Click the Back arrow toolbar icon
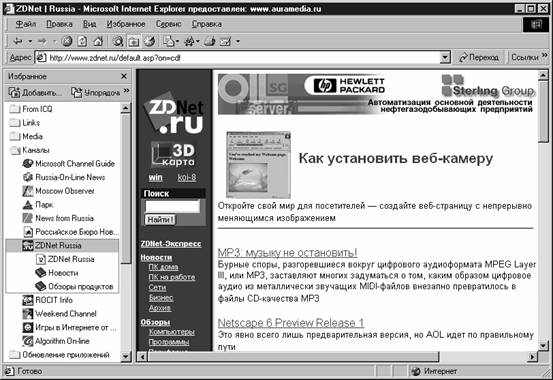The width and height of the screenshot is (553, 380). click(18, 41)
